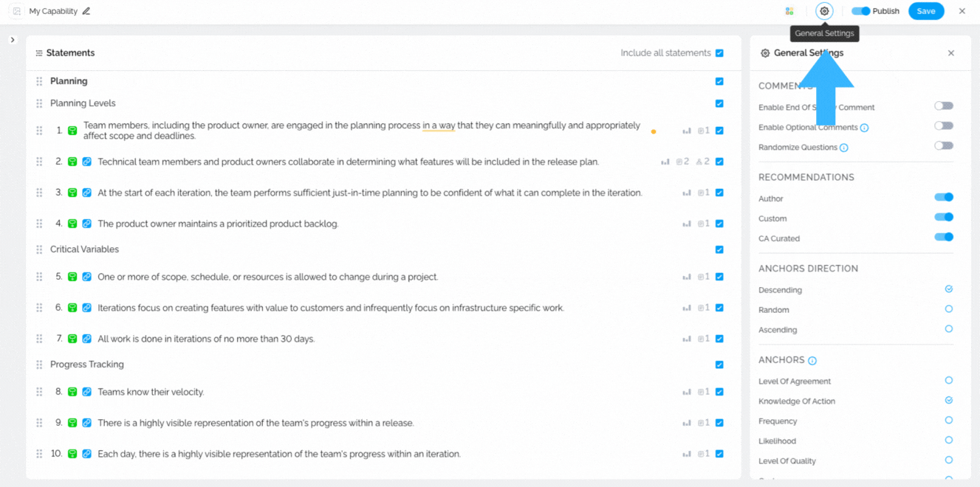This screenshot has height=487, width=980.
Task: Open statement 8 about team velocity
Action: click(x=151, y=392)
